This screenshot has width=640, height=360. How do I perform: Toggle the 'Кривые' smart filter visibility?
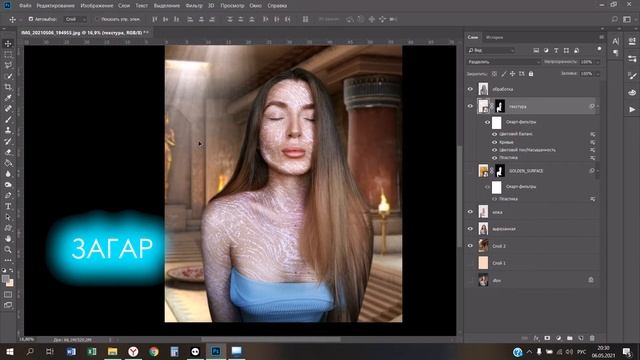click(495, 142)
